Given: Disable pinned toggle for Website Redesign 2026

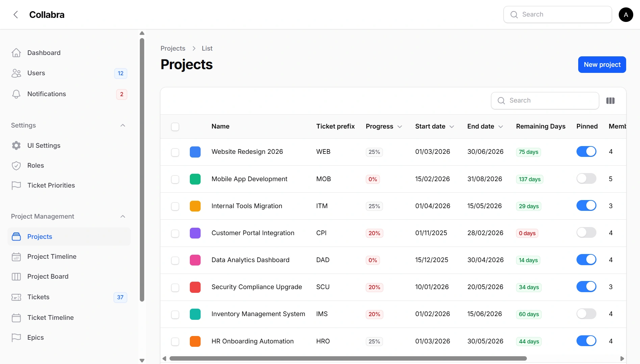Looking at the screenshot, I should coord(586,151).
